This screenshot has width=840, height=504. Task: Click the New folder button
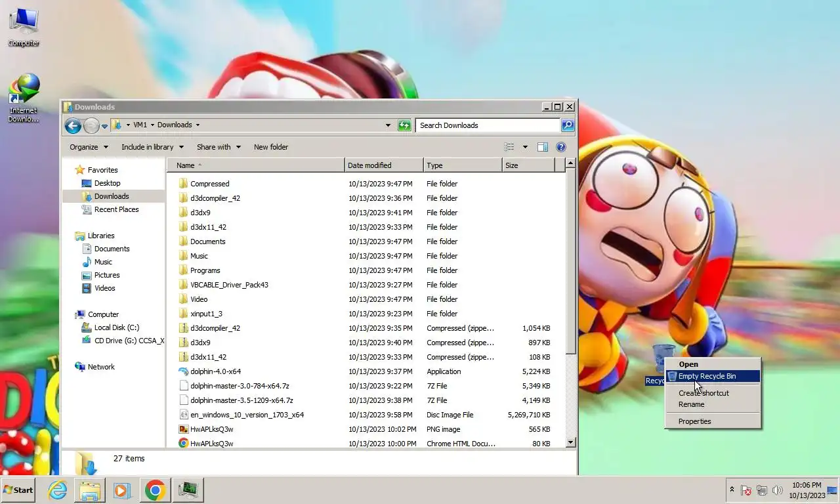[x=271, y=147]
